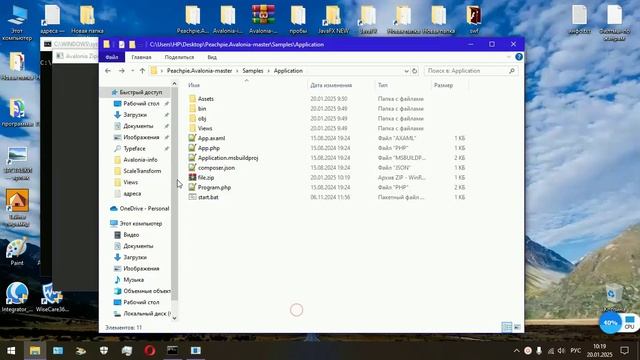The width and height of the screenshot is (640, 360).
Task: Select the file.zip archive icon
Action: click(x=192, y=178)
